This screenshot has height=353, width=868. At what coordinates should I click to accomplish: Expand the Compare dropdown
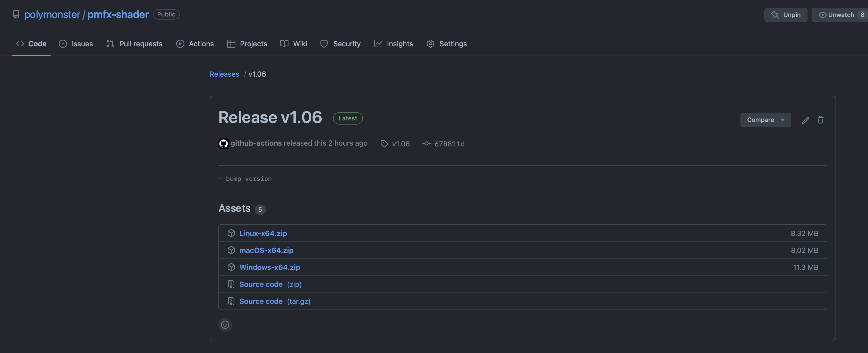click(x=765, y=120)
